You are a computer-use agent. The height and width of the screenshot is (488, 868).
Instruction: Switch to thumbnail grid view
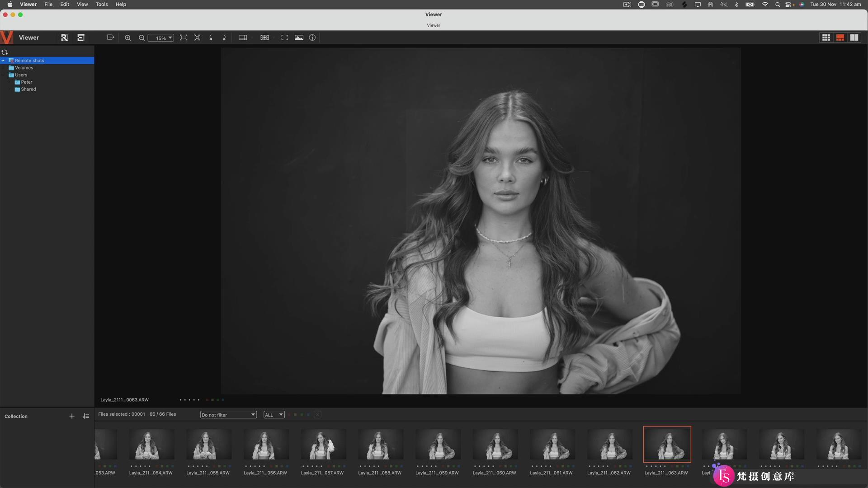pyautogui.click(x=826, y=38)
